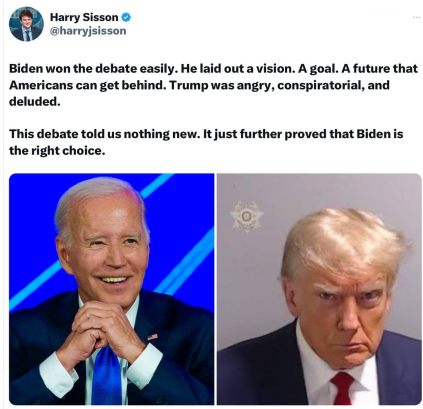
Task: Click the flag lapel pin in left photo
Action: pos(152,337)
